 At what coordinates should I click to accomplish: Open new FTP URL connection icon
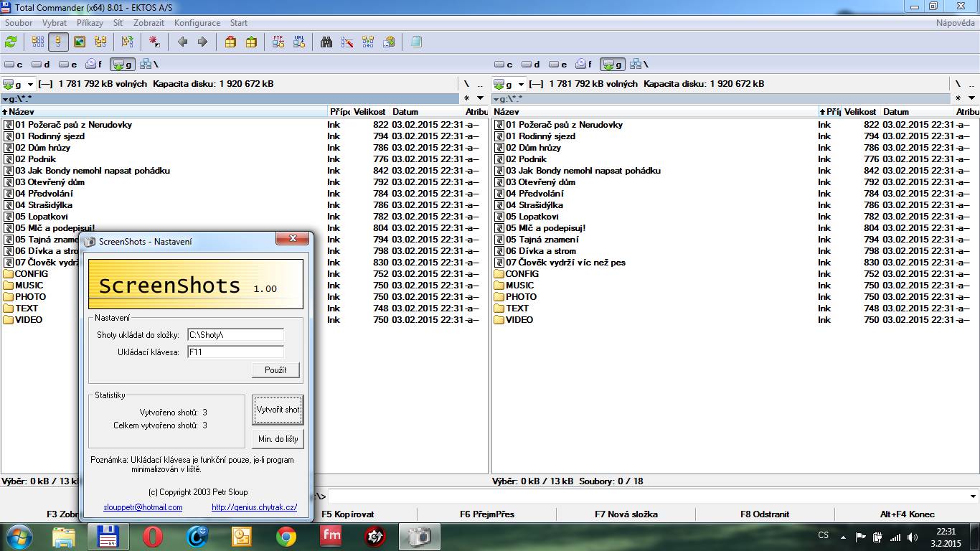pos(299,42)
